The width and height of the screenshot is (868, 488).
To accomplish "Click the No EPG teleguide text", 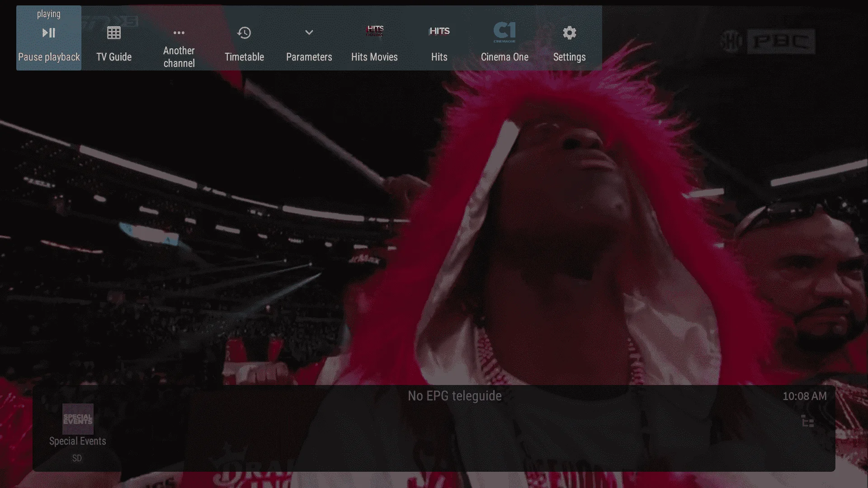I will pyautogui.click(x=455, y=396).
